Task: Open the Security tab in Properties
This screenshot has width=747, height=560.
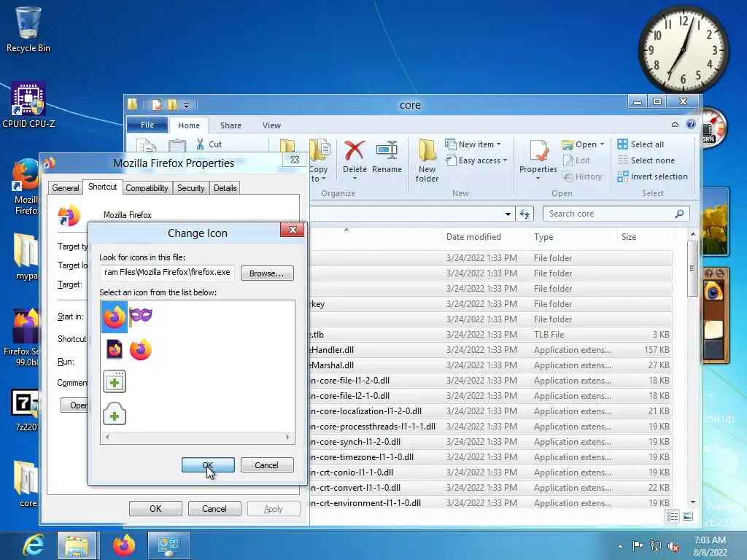Action: 190,188
